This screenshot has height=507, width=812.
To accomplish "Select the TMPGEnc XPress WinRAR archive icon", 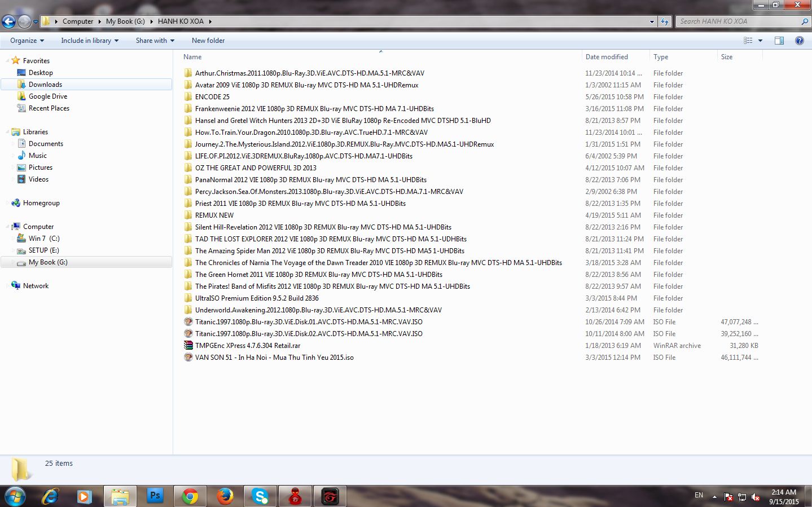I will click(x=188, y=346).
